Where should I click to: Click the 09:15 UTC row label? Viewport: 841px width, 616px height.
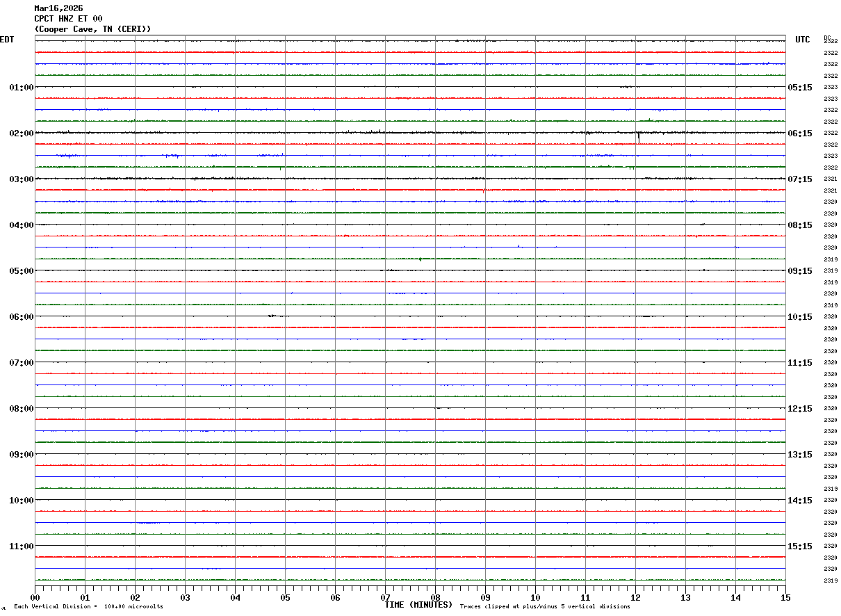pos(800,271)
